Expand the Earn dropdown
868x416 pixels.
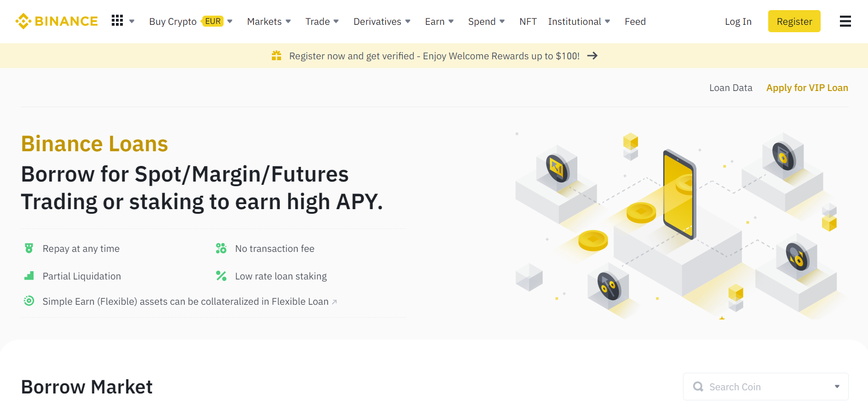pyautogui.click(x=438, y=21)
